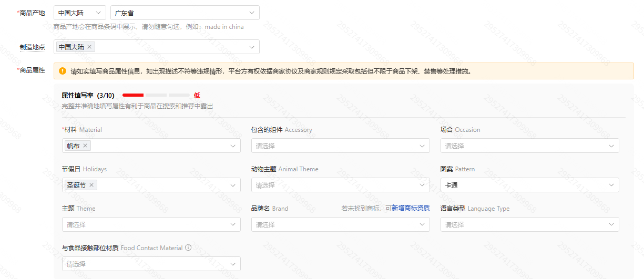Remove the 圣诞节 holiday tag
The height and width of the screenshot is (279, 644).
tap(91, 185)
